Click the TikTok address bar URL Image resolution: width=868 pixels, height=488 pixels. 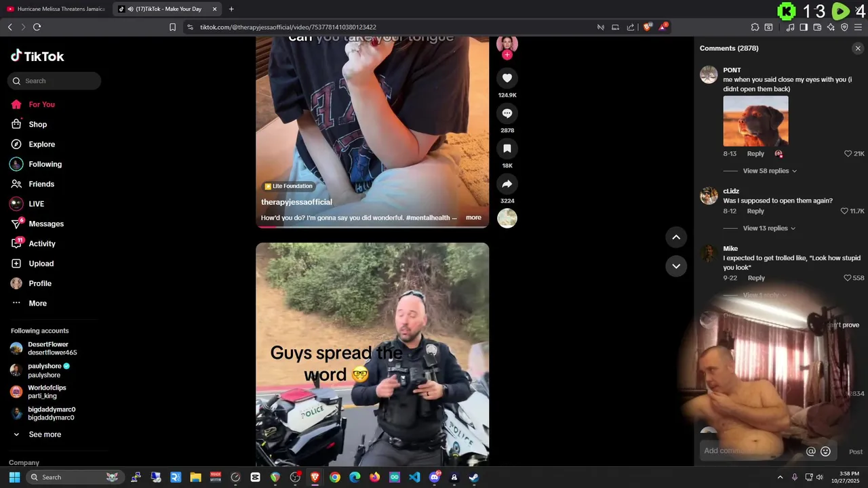tap(288, 27)
